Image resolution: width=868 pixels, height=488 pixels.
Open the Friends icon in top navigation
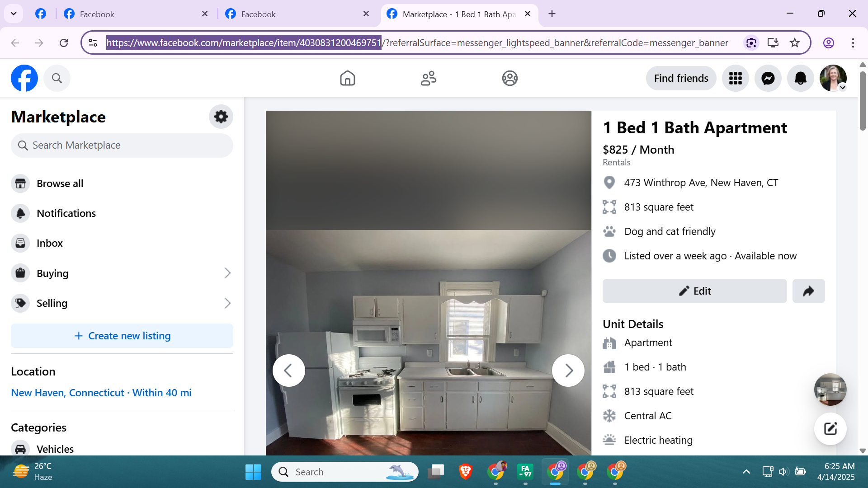(x=428, y=78)
